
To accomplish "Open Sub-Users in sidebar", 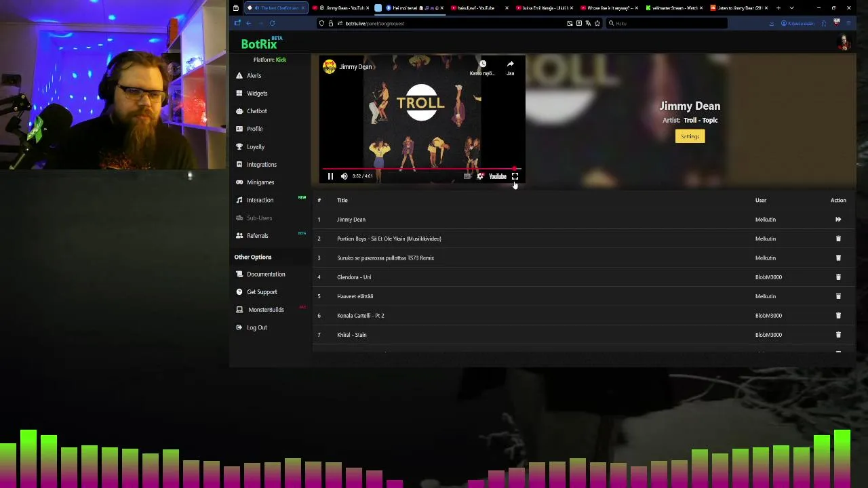I will 259,218.
